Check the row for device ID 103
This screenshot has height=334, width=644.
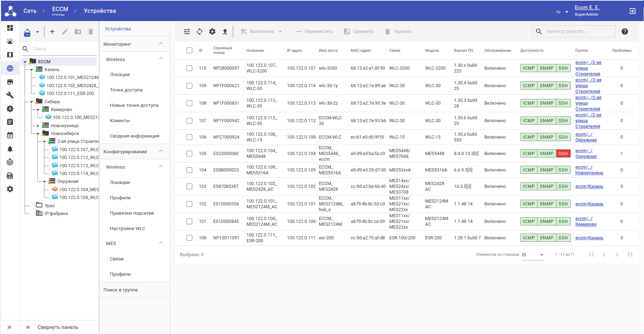tap(189, 186)
